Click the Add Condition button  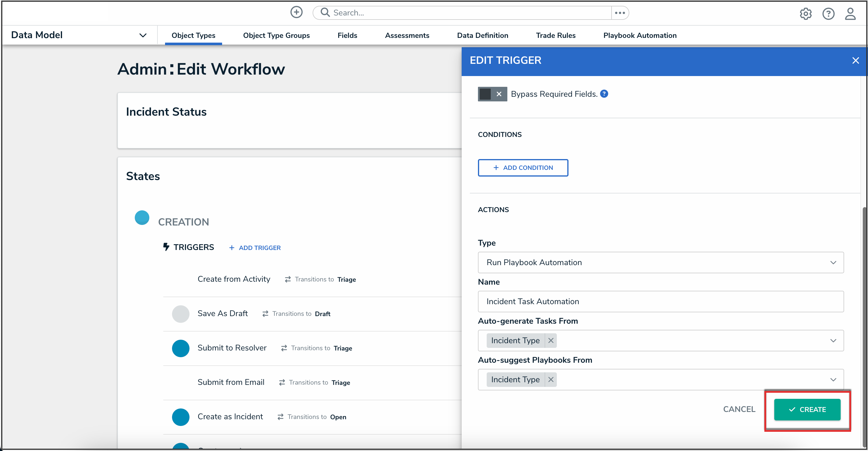(x=522, y=168)
